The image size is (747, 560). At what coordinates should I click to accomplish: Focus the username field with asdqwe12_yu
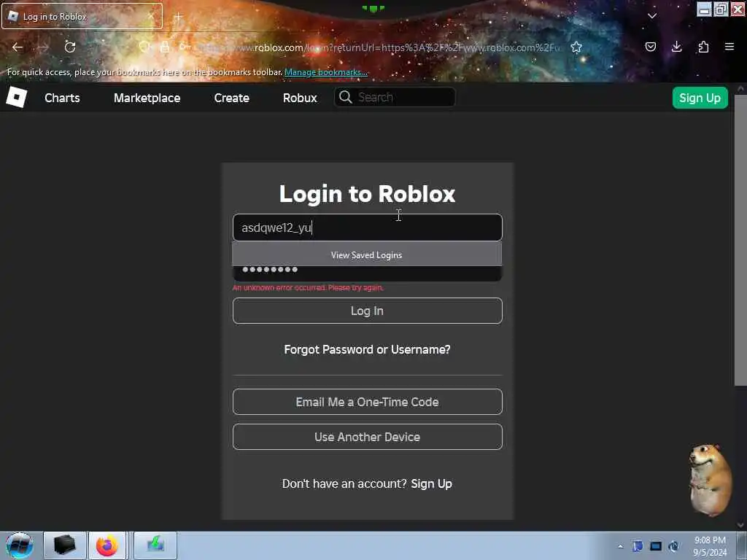(x=368, y=227)
